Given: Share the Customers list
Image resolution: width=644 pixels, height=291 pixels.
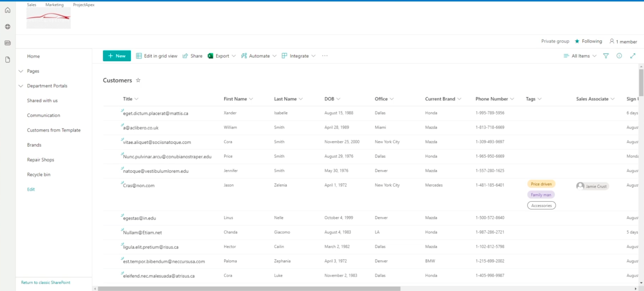Looking at the screenshot, I should (192, 56).
